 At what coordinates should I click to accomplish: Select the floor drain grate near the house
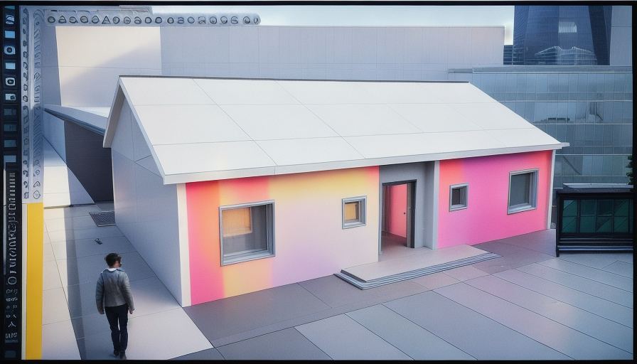point(102,218)
